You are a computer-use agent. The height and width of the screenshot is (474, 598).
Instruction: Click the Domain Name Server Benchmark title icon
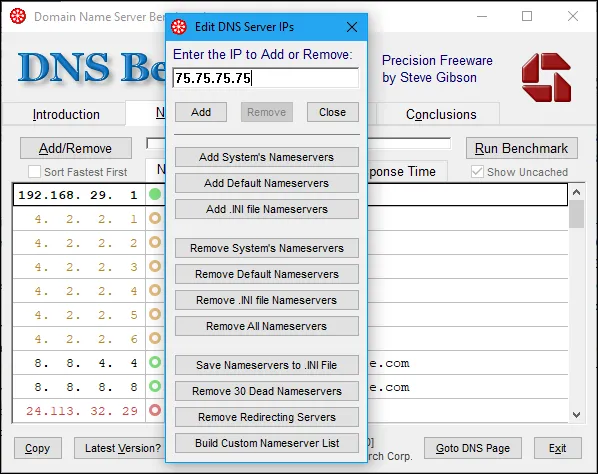click(x=18, y=16)
